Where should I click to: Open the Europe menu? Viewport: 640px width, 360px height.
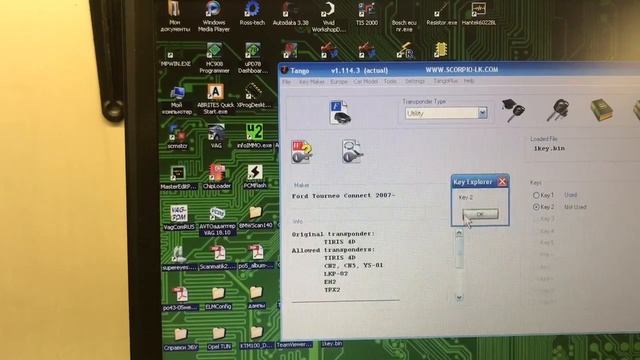[339, 82]
